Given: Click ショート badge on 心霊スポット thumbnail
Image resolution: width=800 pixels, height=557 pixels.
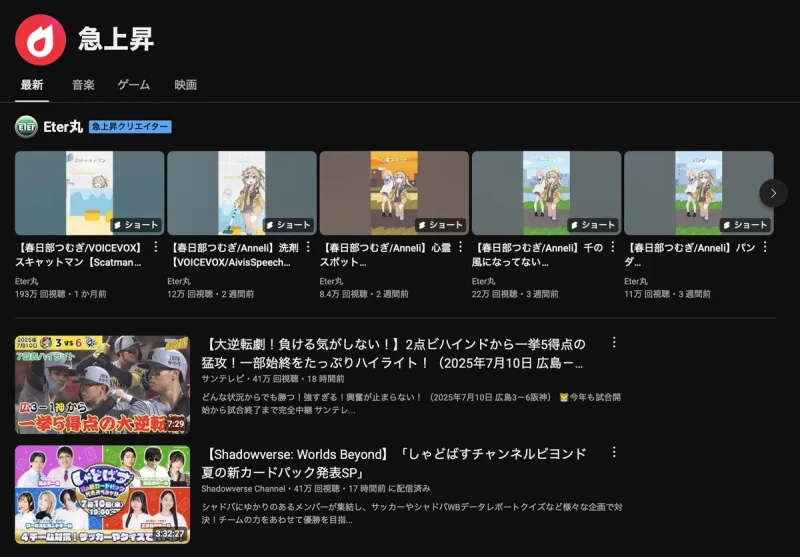Looking at the screenshot, I should (x=441, y=225).
